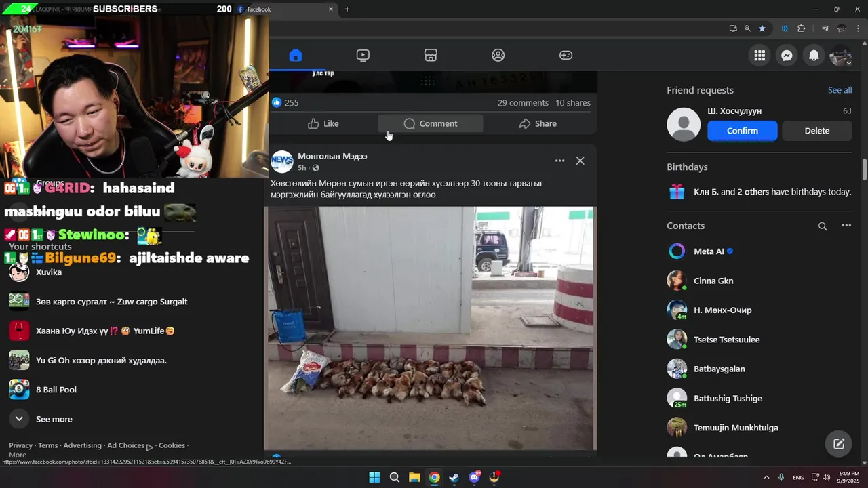This screenshot has width=868, height=488.
Task: Open the Facebook Home tab
Action: 295,56
